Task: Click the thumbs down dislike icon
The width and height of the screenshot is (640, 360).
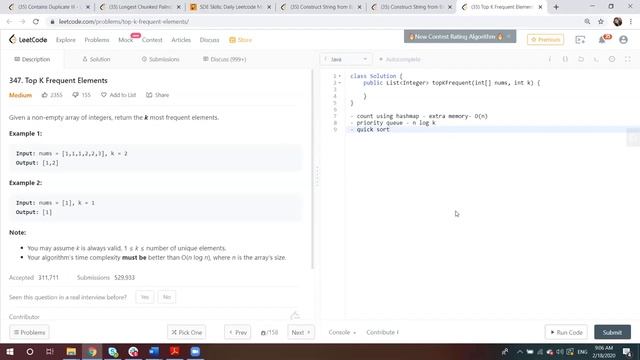Action: [75, 95]
